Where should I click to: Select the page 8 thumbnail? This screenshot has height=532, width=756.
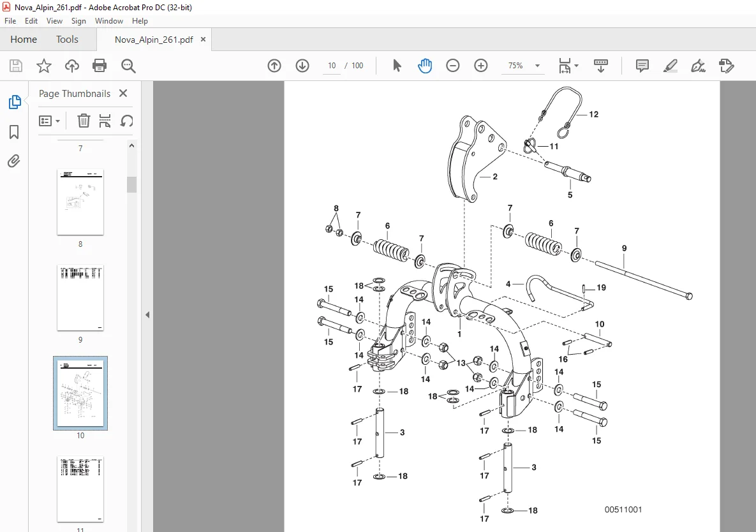[x=80, y=202]
